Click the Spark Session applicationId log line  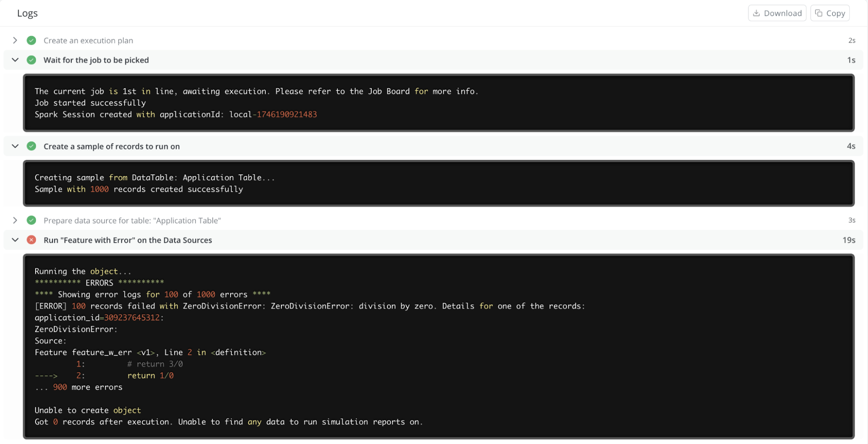click(175, 114)
